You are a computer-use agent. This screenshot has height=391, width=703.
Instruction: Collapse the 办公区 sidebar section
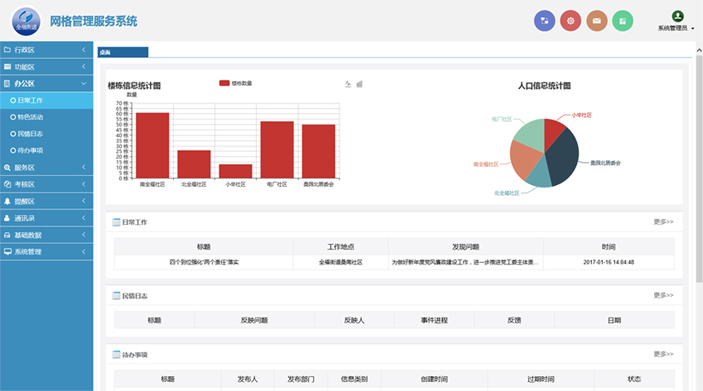(47, 83)
